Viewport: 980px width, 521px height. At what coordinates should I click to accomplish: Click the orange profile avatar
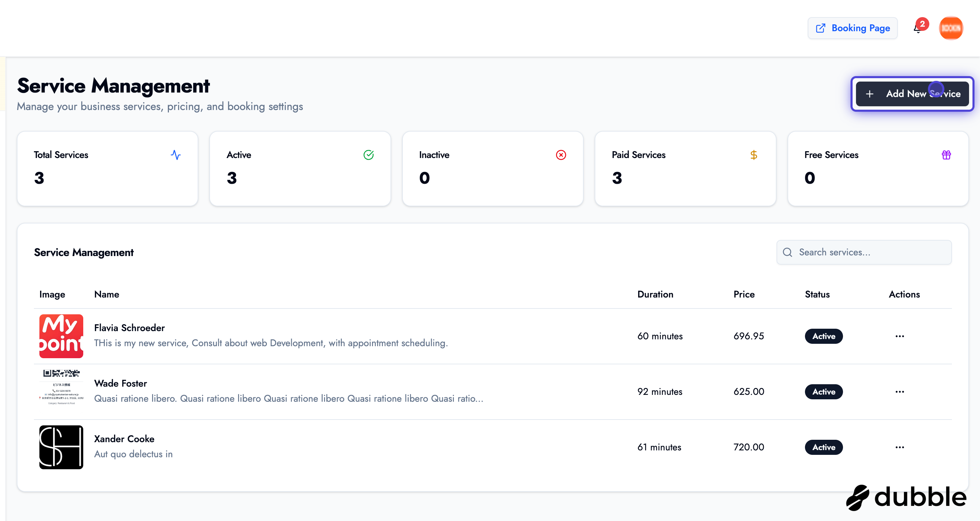click(x=951, y=28)
